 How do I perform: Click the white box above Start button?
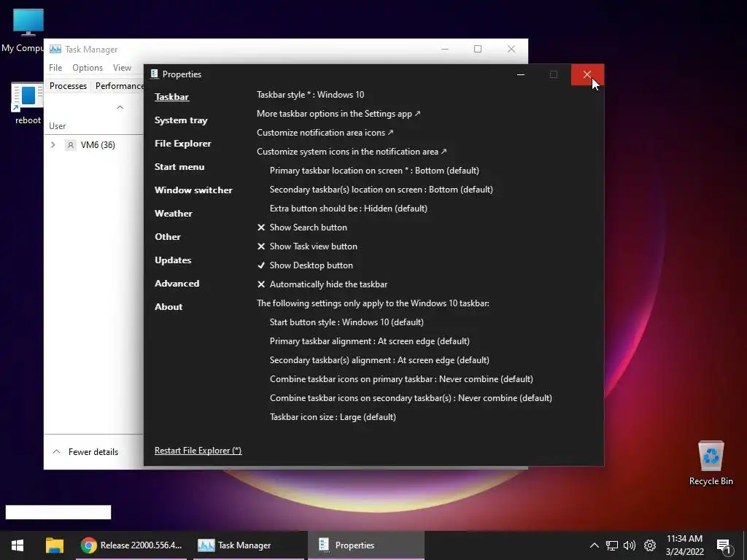point(58,513)
